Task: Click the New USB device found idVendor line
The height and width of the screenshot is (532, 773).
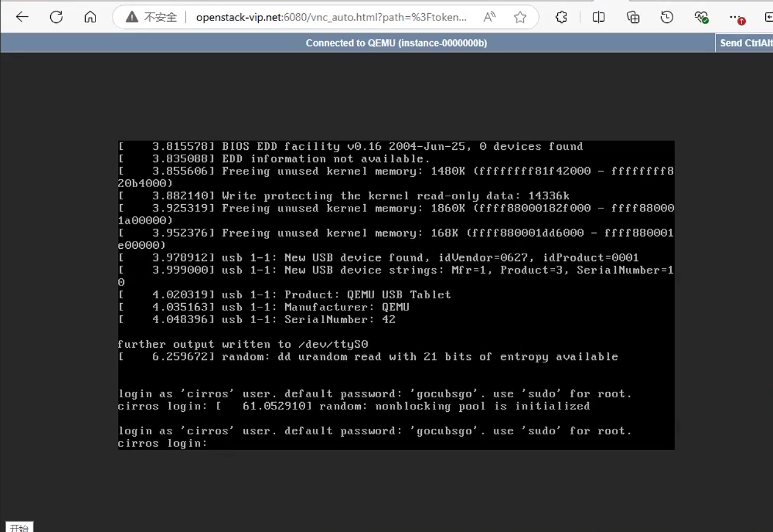Action: (378, 258)
